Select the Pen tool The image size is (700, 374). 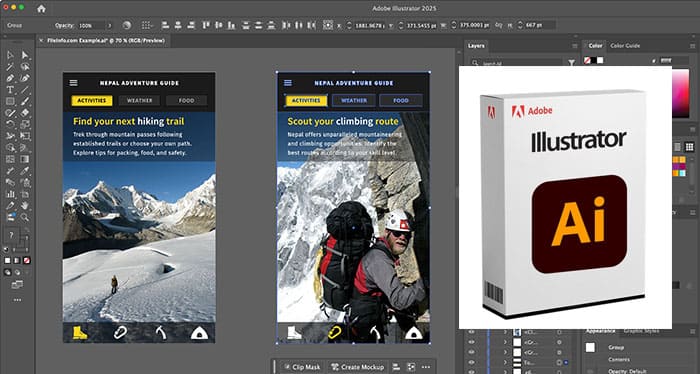click(x=10, y=79)
